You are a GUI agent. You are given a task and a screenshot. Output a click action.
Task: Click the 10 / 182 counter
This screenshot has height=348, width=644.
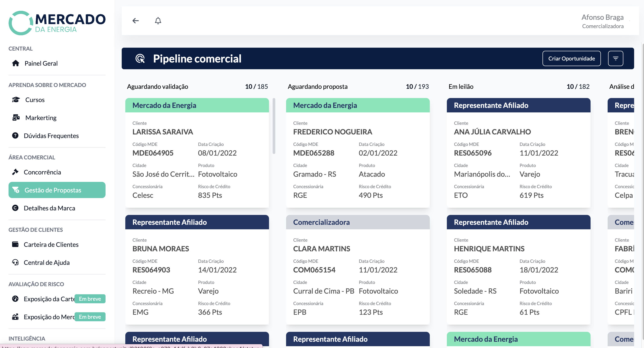pyautogui.click(x=578, y=86)
